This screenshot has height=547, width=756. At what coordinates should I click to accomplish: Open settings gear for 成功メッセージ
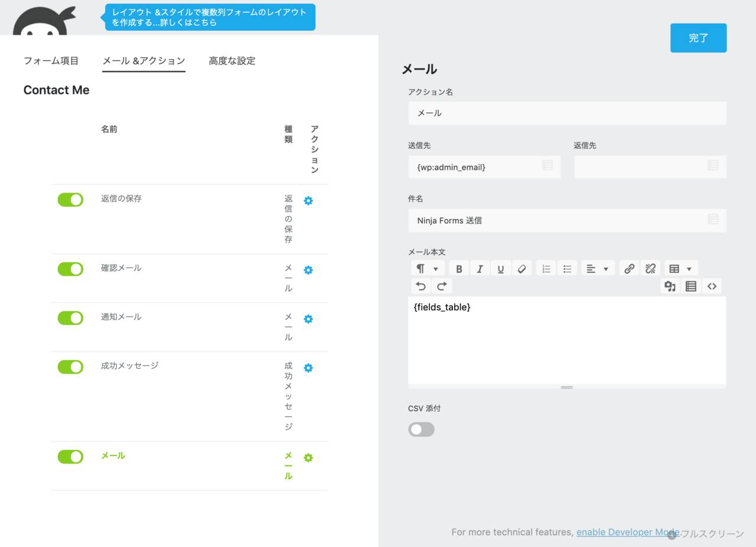click(x=308, y=368)
